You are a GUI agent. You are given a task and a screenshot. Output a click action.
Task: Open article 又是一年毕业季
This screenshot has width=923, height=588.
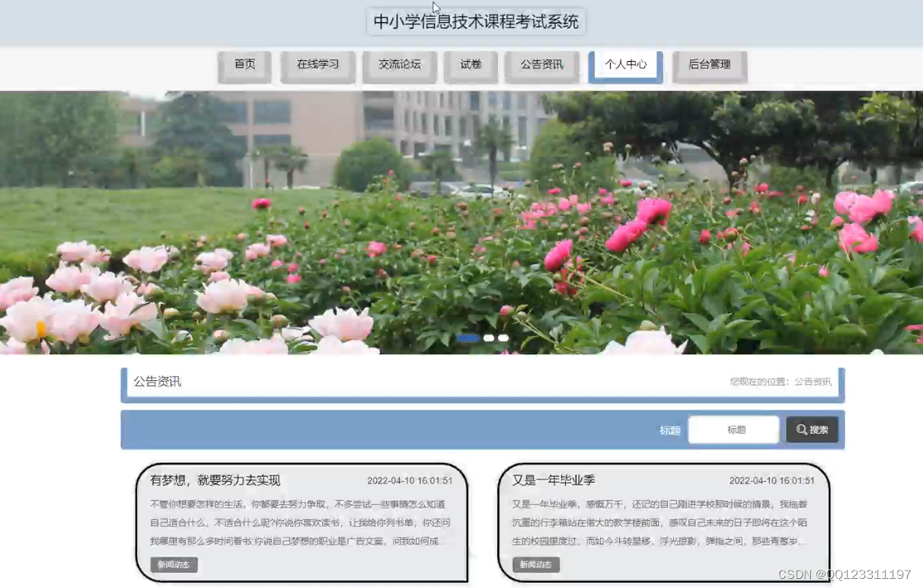(x=554, y=481)
